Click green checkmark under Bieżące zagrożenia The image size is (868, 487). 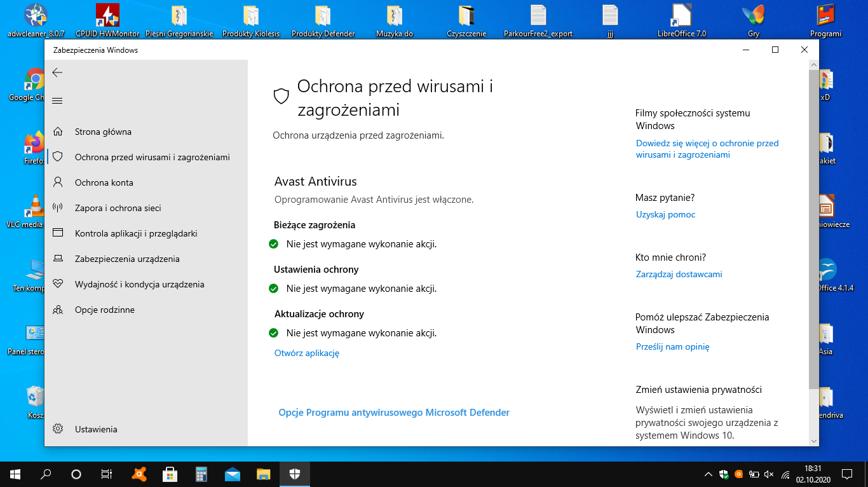tap(274, 244)
